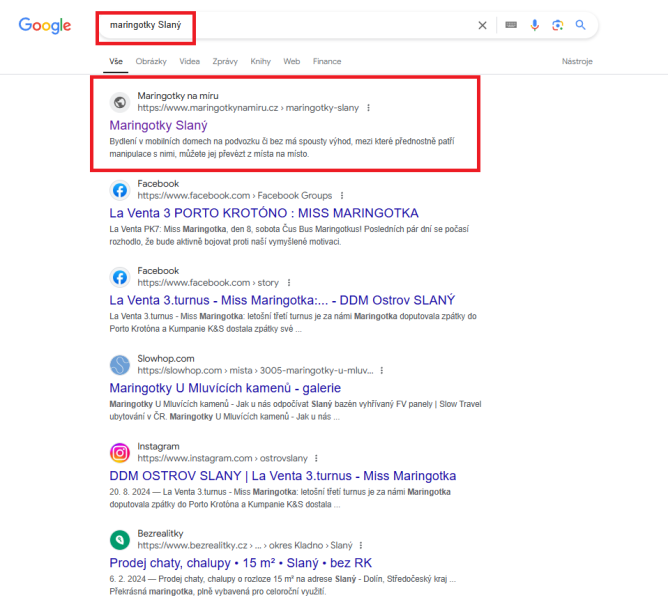The height and width of the screenshot is (600, 668).
Task: Click the Instagram favicon
Action: [x=120, y=453]
